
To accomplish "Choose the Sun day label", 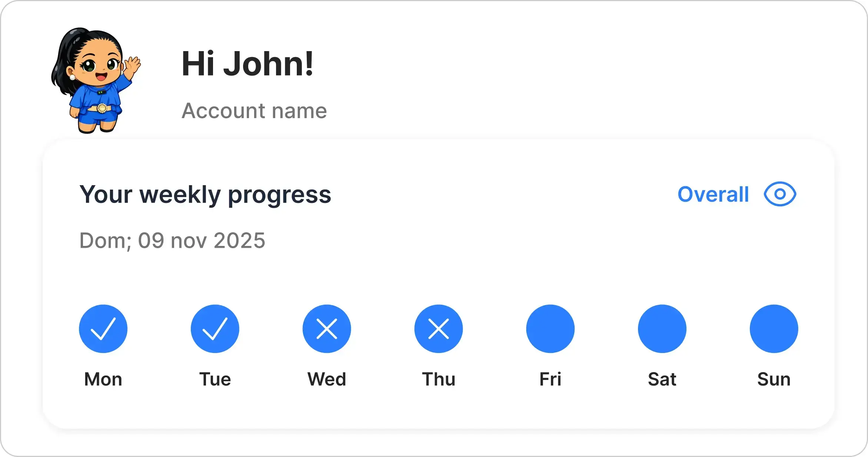I will (774, 379).
